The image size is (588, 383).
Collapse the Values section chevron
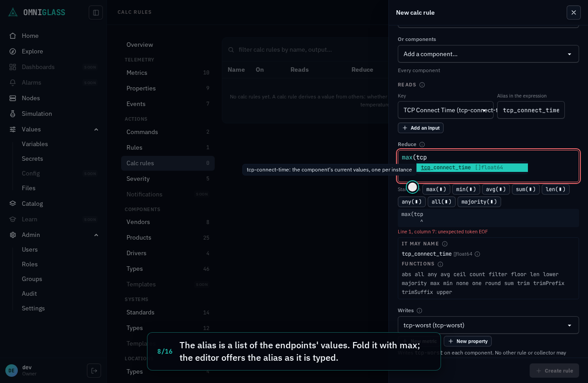96,129
